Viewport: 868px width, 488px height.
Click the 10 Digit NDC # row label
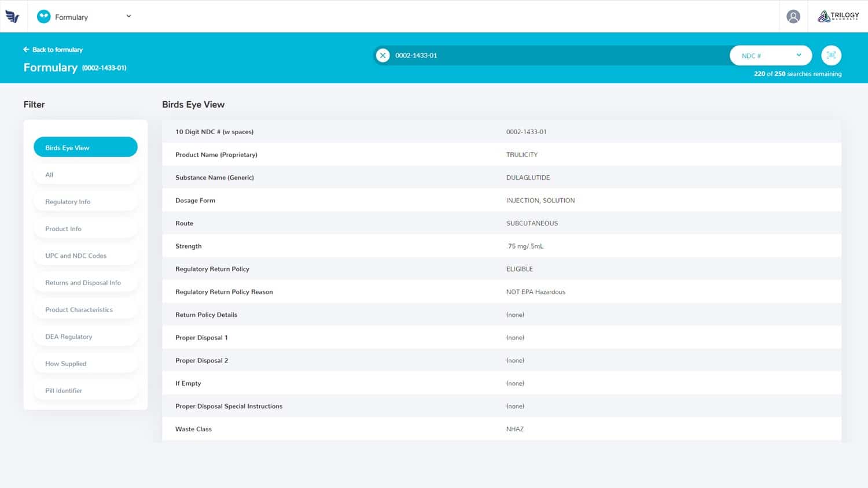(214, 132)
